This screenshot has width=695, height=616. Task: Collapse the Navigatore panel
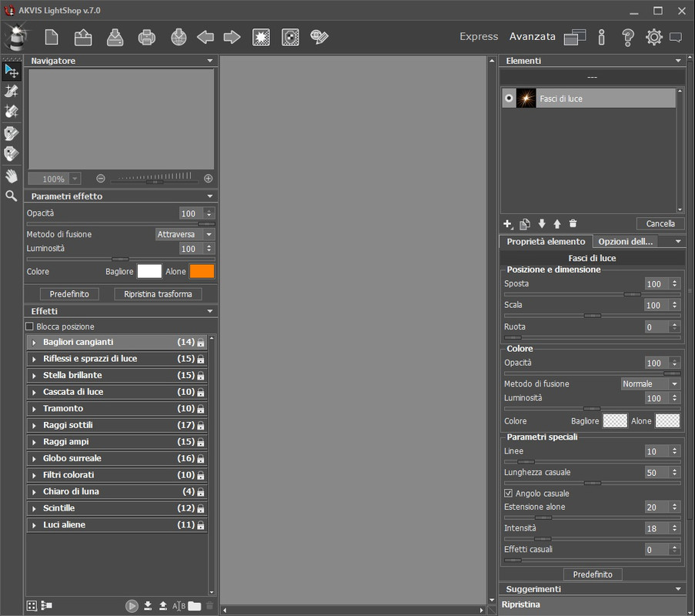tap(209, 61)
